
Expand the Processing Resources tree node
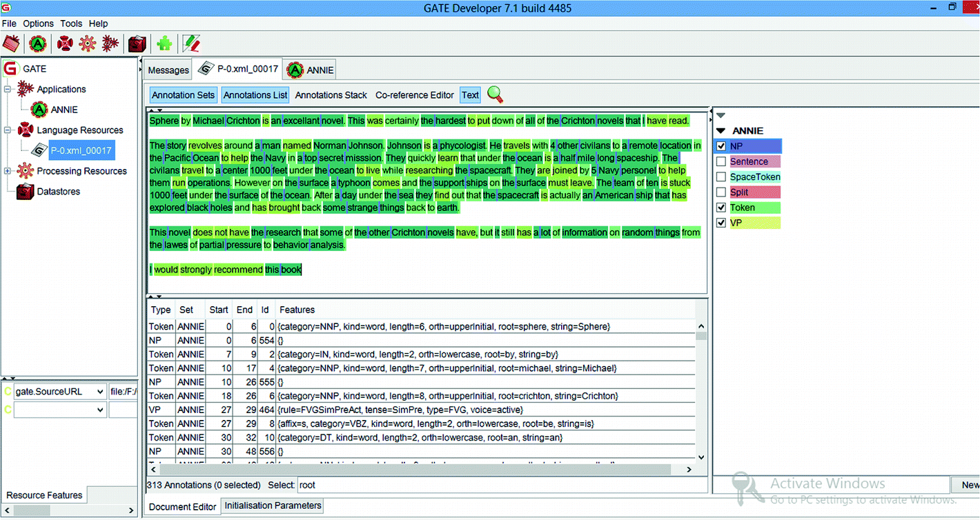pyautogui.click(x=8, y=171)
